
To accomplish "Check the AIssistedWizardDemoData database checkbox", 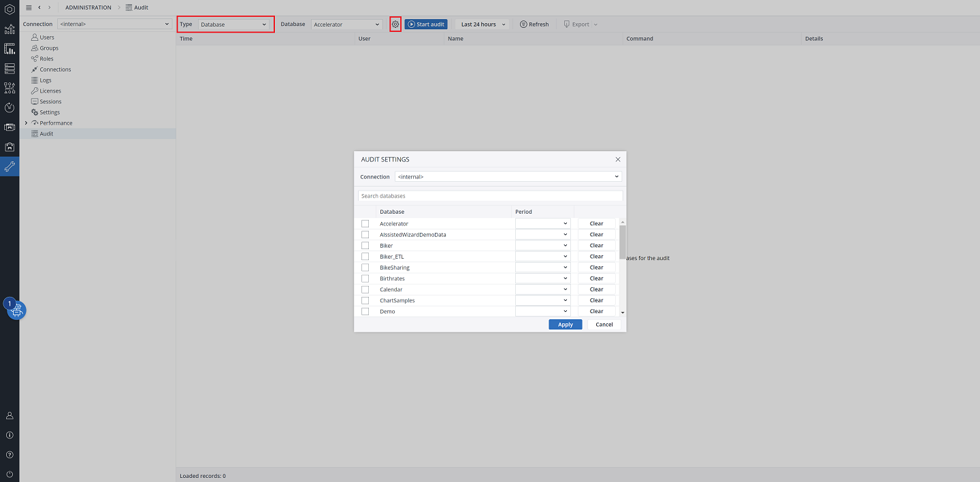I will 365,235.
